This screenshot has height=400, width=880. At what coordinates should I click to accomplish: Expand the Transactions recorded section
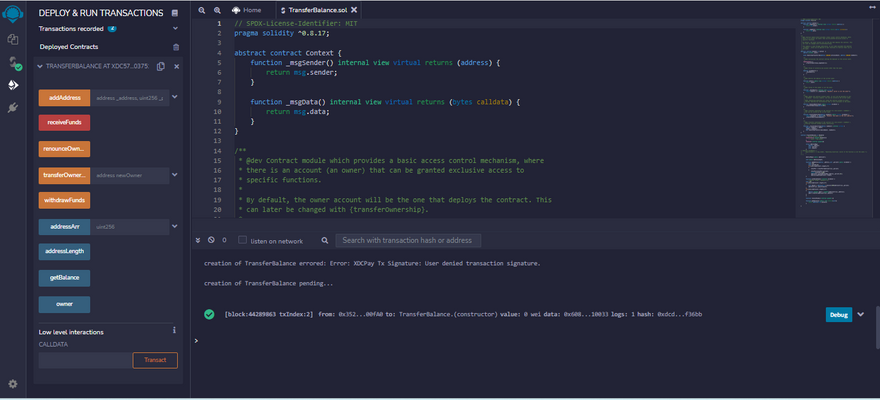pos(176,29)
